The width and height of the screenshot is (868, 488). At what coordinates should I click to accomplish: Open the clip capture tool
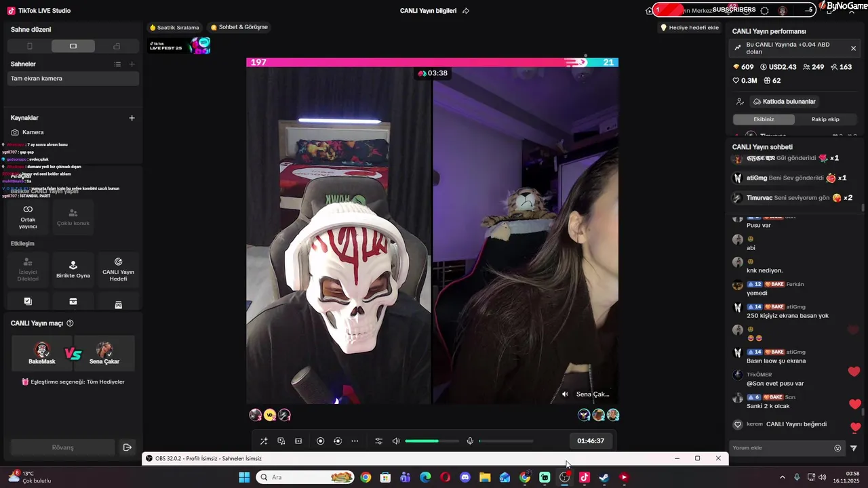[x=298, y=441]
